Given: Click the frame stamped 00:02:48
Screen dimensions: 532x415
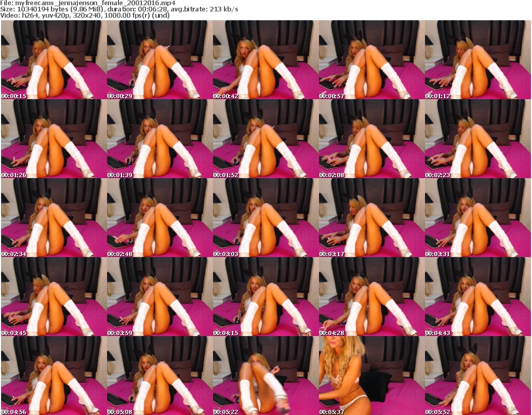Looking at the screenshot, I should tap(159, 218).
